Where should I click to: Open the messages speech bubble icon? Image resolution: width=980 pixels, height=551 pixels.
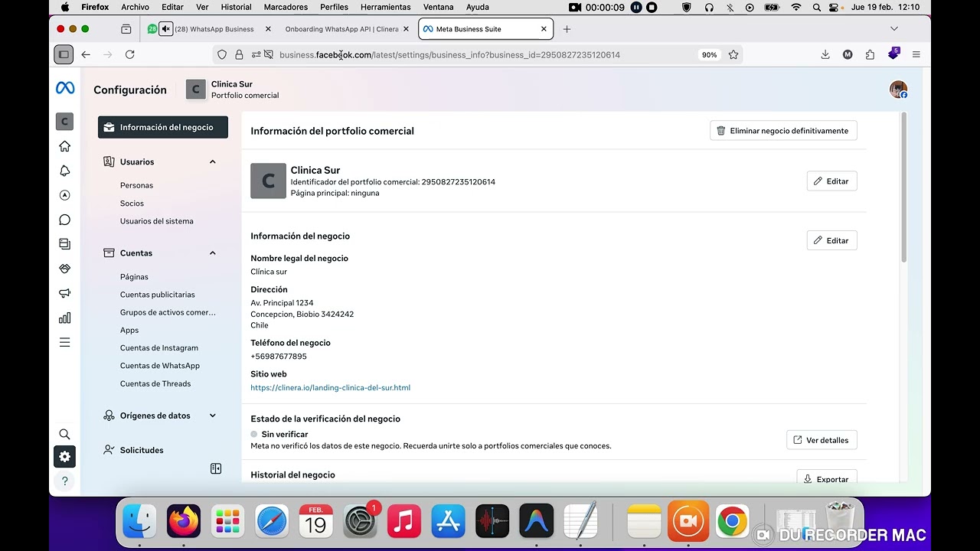65,220
